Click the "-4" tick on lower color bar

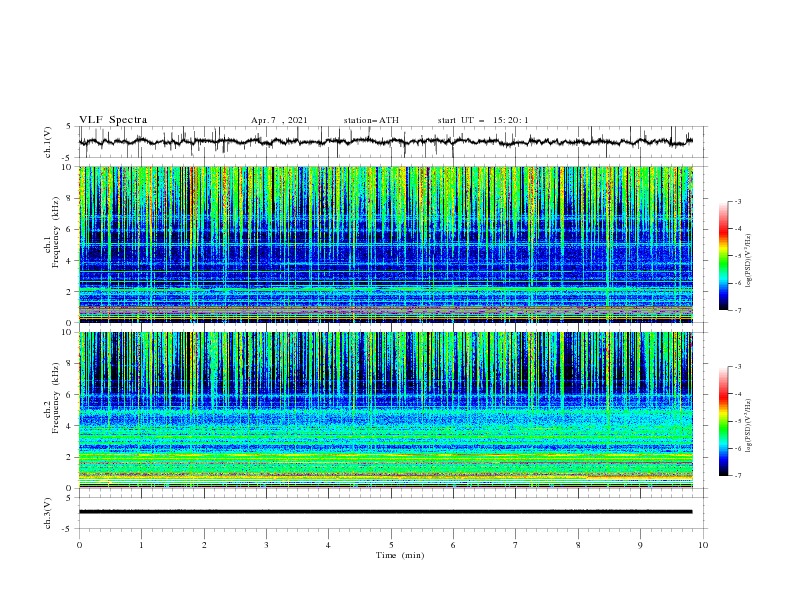[x=737, y=394]
